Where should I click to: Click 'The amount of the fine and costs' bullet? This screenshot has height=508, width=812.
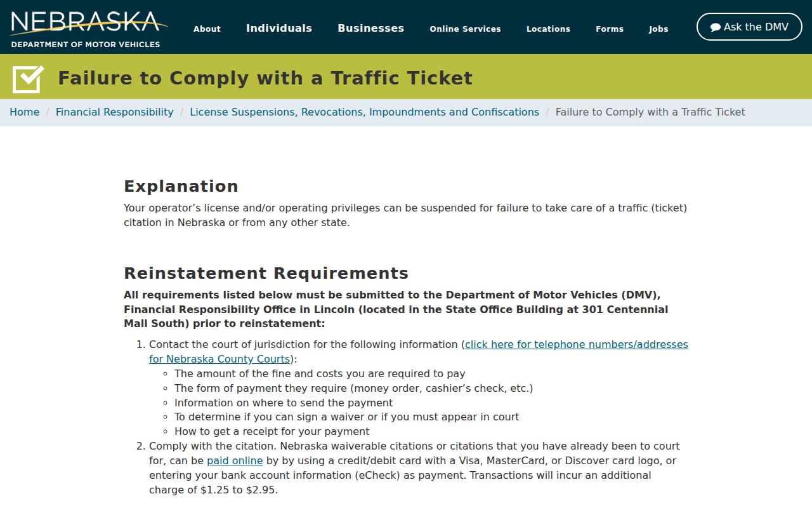point(320,373)
